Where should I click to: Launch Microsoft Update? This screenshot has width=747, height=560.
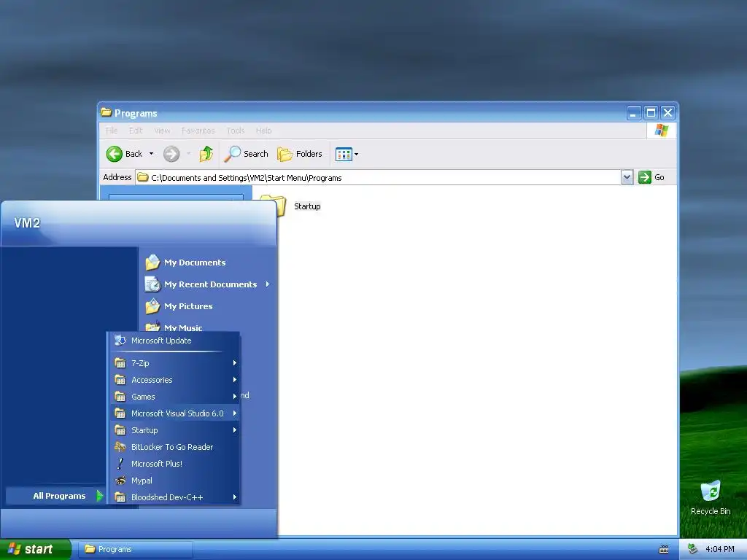click(174, 341)
